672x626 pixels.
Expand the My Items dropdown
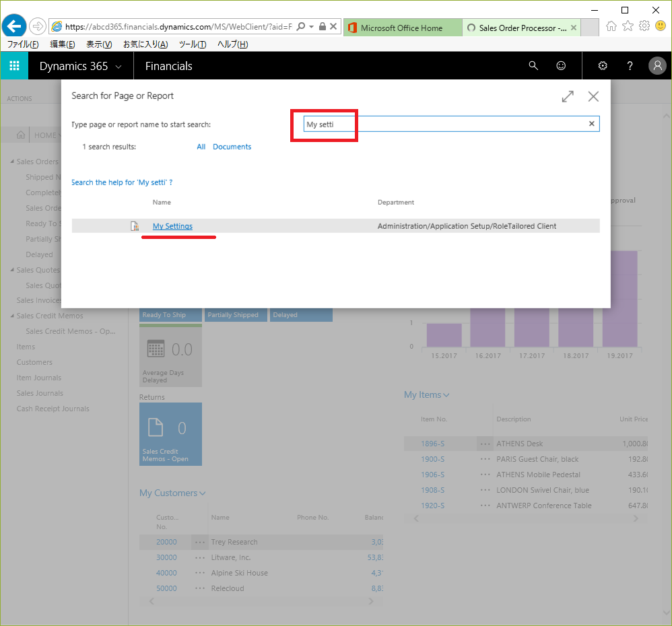pyautogui.click(x=446, y=395)
